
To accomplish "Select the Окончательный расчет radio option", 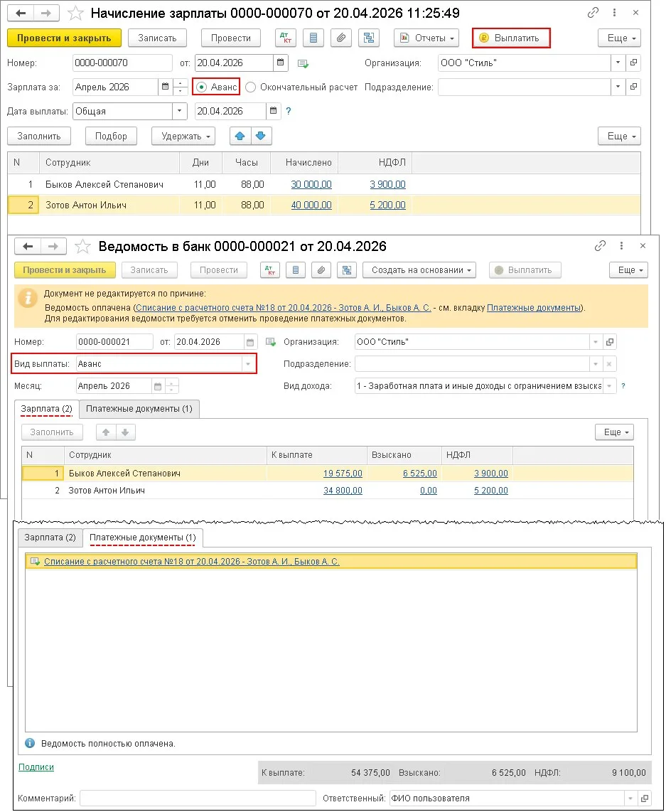I will pyautogui.click(x=250, y=87).
